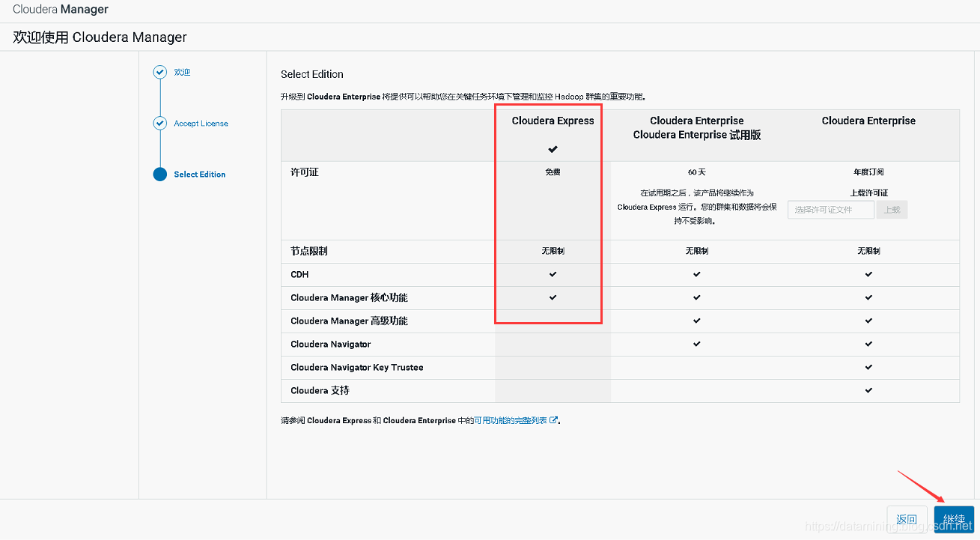
Task: Click CDH checkmark in annual Enterprise column
Action: tap(868, 274)
